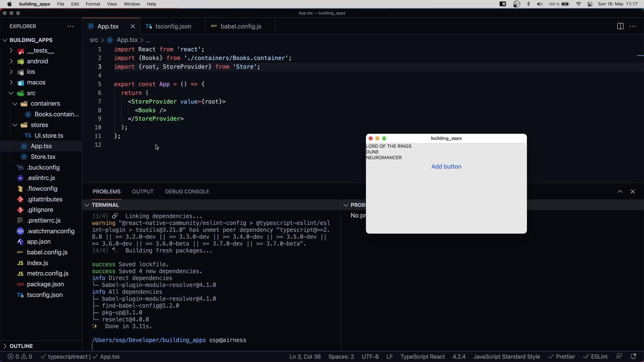Open Store.tsx in the file explorer
The width and height of the screenshot is (644, 362).
(43, 157)
